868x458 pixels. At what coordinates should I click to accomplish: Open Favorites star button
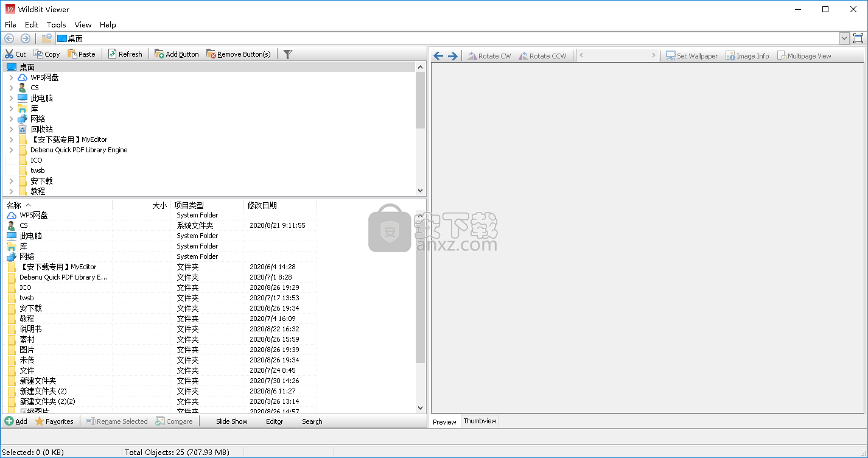tap(54, 421)
